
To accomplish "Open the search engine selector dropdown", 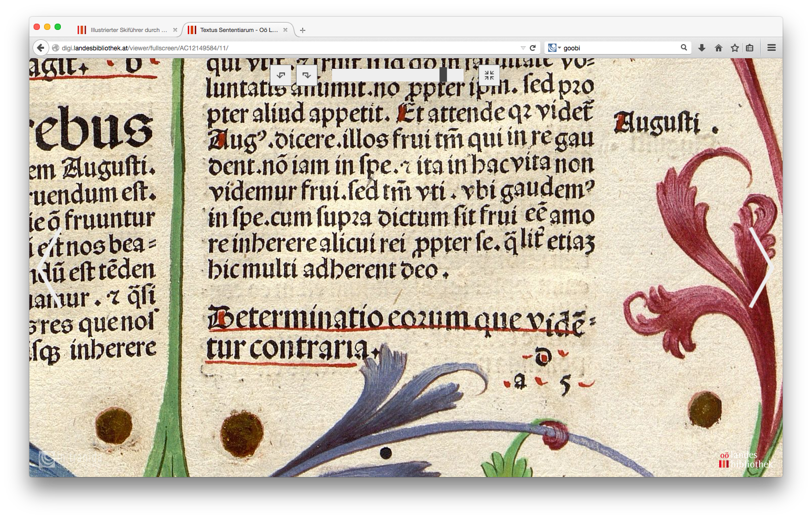I will point(554,48).
